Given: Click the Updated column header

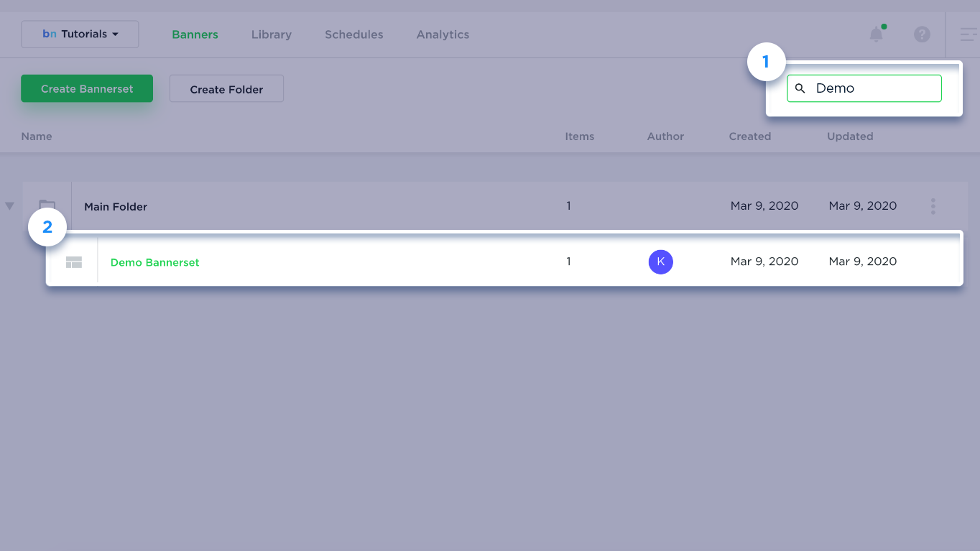Looking at the screenshot, I should click(x=850, y=136).
